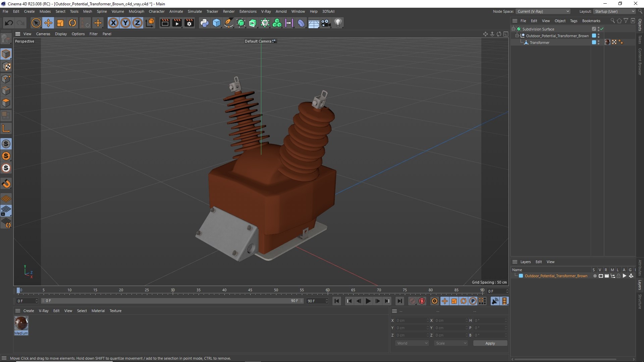
Task: Toggle Subdivision Surface enable checkmark
Action: [602, 29]
